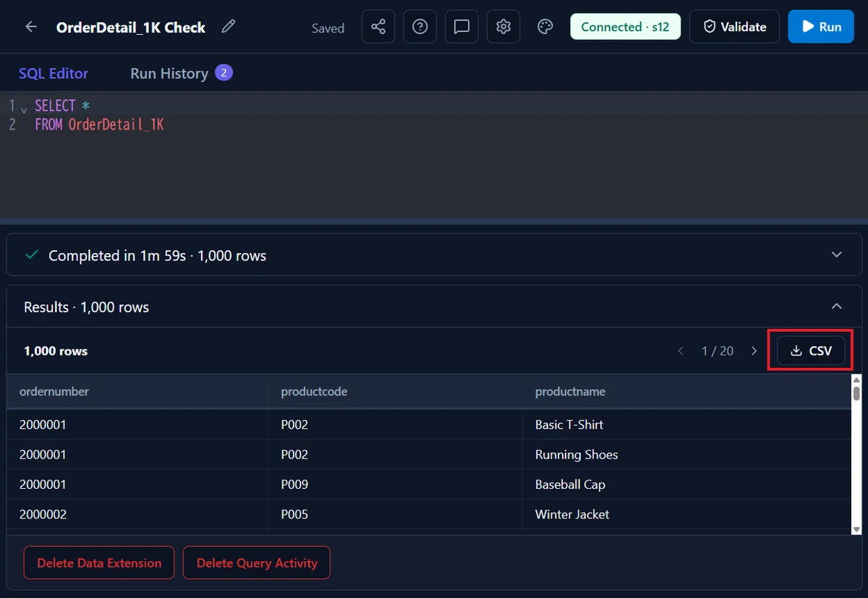Viewport: 868px width, 598px height.
Task: Go to previous results page
Action: point(681,351)
